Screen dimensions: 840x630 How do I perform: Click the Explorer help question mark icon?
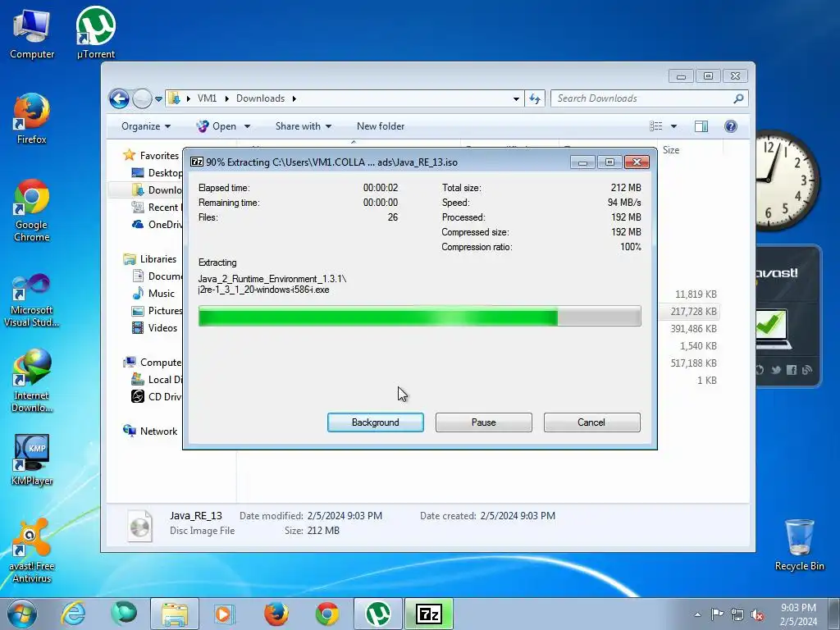[x=731, y=126]
